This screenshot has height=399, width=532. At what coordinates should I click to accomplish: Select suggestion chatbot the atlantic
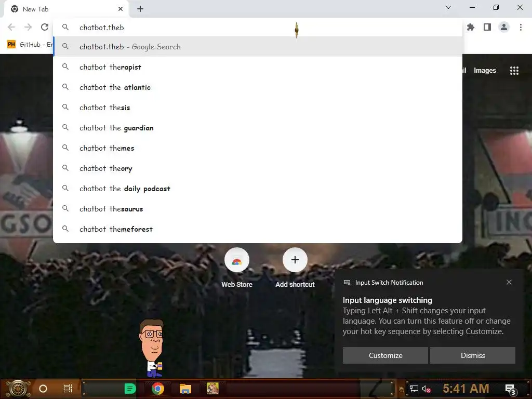click(x=258, y=87)
